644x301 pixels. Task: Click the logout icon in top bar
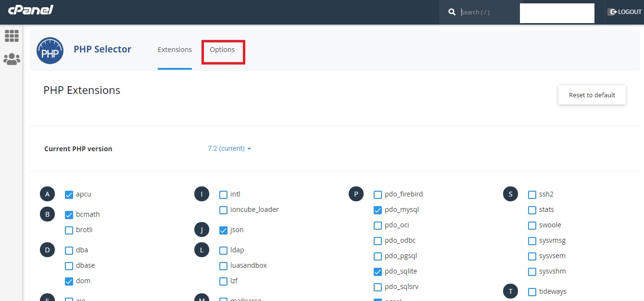[612, 12]
